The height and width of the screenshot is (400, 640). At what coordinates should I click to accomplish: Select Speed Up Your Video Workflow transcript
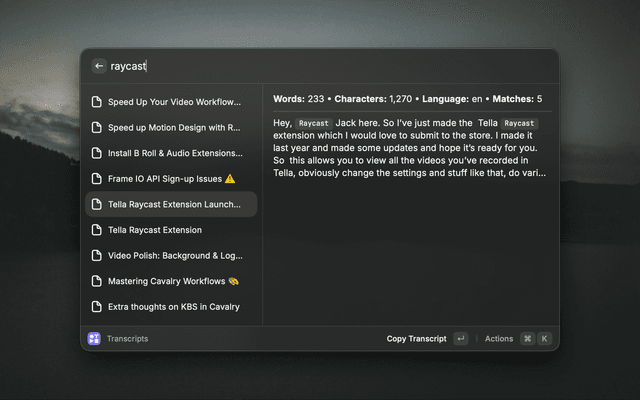click(x=174, y=102)
